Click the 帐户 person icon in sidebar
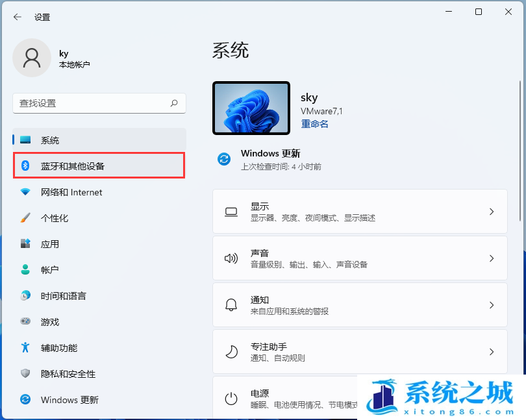This screenshot has width=526, height=420. [x=25, y=269]
